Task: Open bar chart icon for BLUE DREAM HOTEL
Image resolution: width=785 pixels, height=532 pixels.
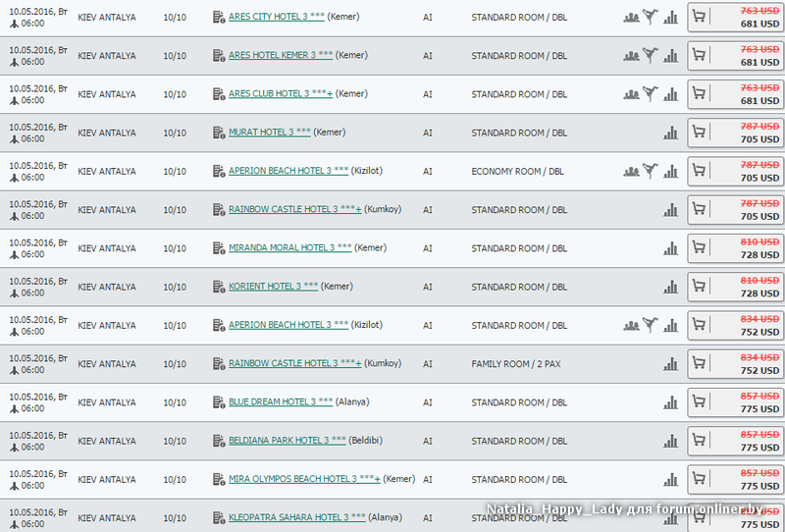Action: (671, 403)
